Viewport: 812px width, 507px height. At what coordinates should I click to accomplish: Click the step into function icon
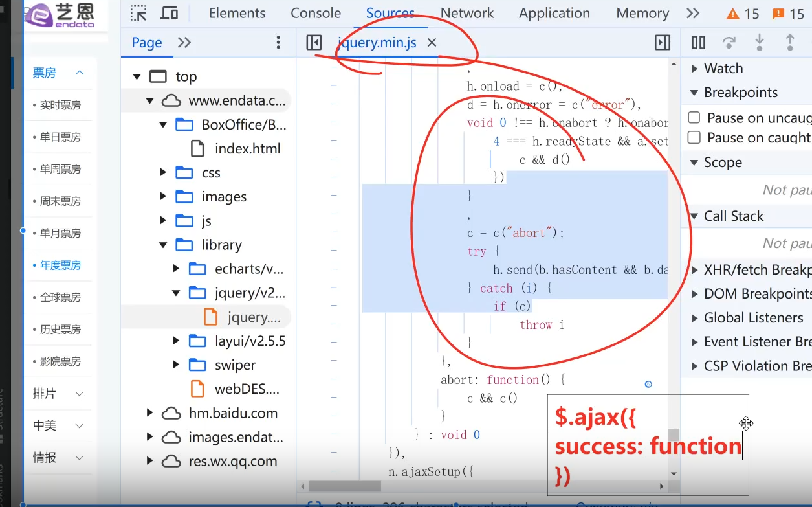(x=760, y=43)
